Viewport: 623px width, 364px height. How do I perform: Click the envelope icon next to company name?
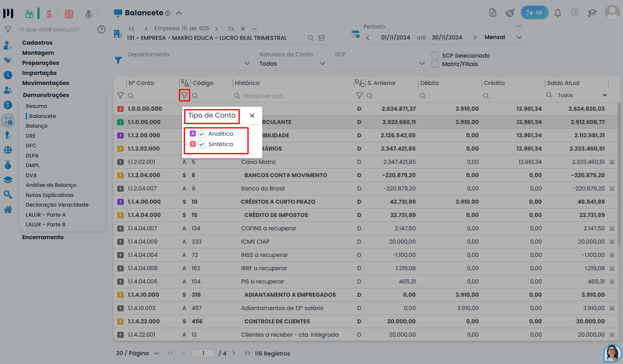point(322,38)
